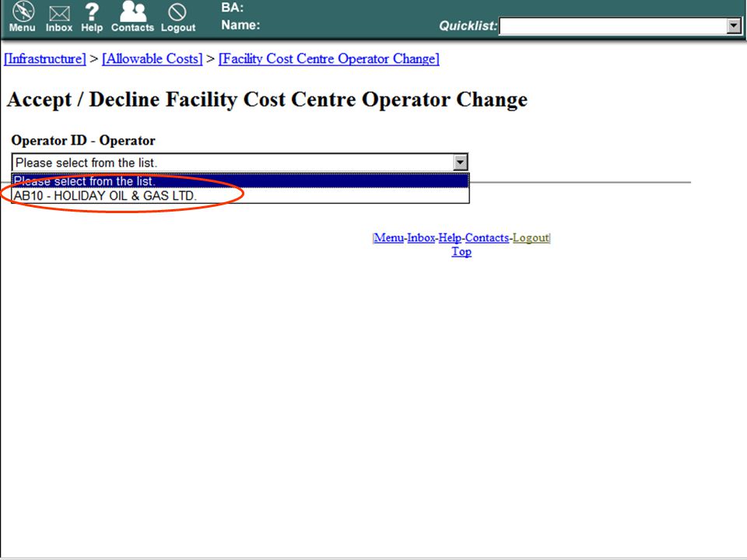Click the footer Inbox link
Screen dimensions: 747x560
421,238
